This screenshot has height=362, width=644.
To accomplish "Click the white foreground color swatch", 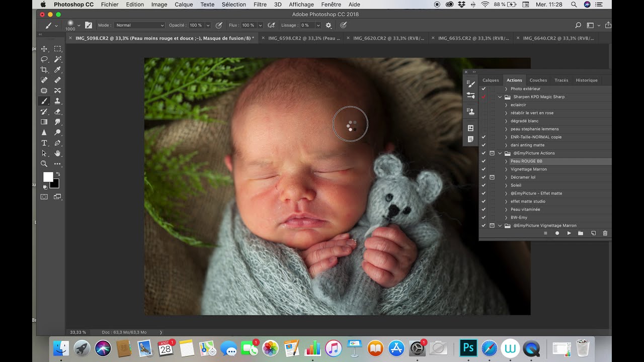I will point(47,176).
